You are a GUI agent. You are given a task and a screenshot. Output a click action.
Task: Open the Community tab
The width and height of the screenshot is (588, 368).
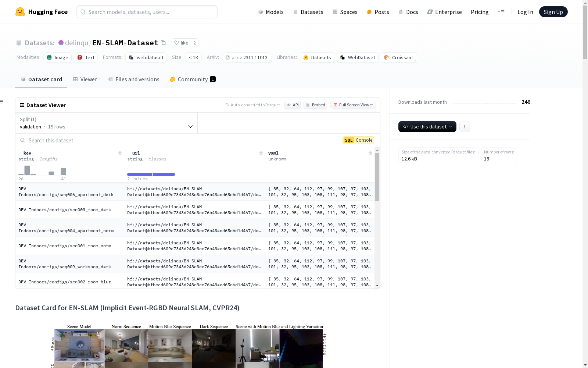[x=193, y=79]
